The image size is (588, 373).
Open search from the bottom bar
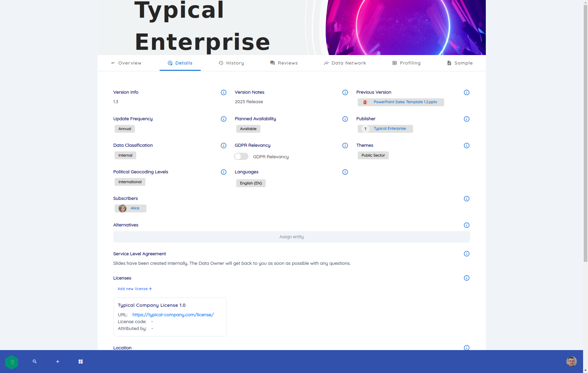(x=35, y=362)
